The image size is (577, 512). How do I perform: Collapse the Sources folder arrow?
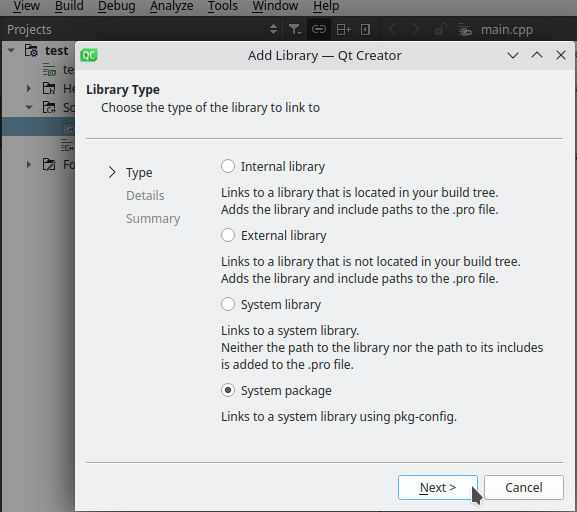point(29,107)
